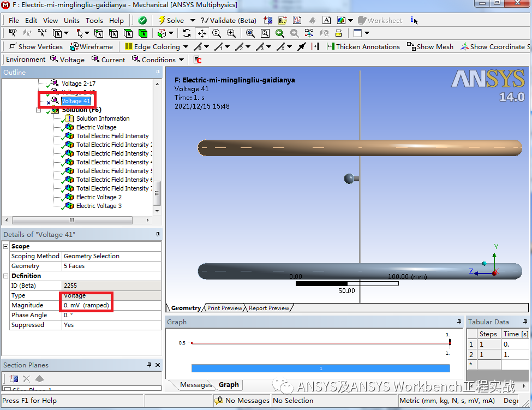Click Voltage in Environment toolbar
The width and height of the screenshot is (532, 410).
pyautogui.click(x=68, y=60)
